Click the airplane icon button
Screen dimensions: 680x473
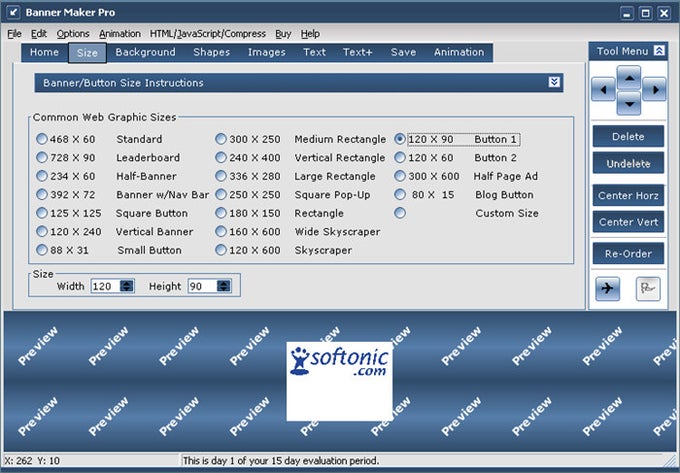point(608,288)
